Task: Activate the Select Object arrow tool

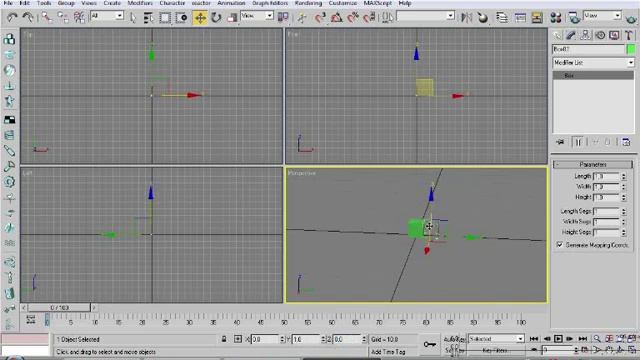Action: [133, 18]
